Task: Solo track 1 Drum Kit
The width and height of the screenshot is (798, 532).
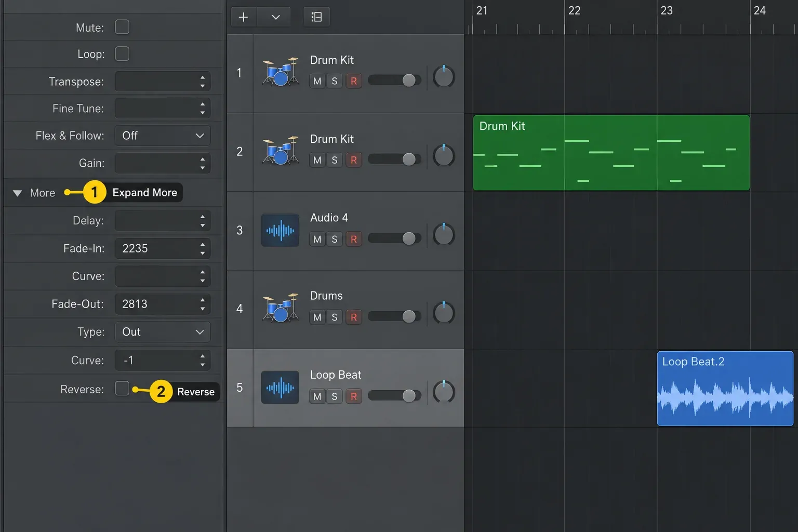Action: (x=335, y=81)
